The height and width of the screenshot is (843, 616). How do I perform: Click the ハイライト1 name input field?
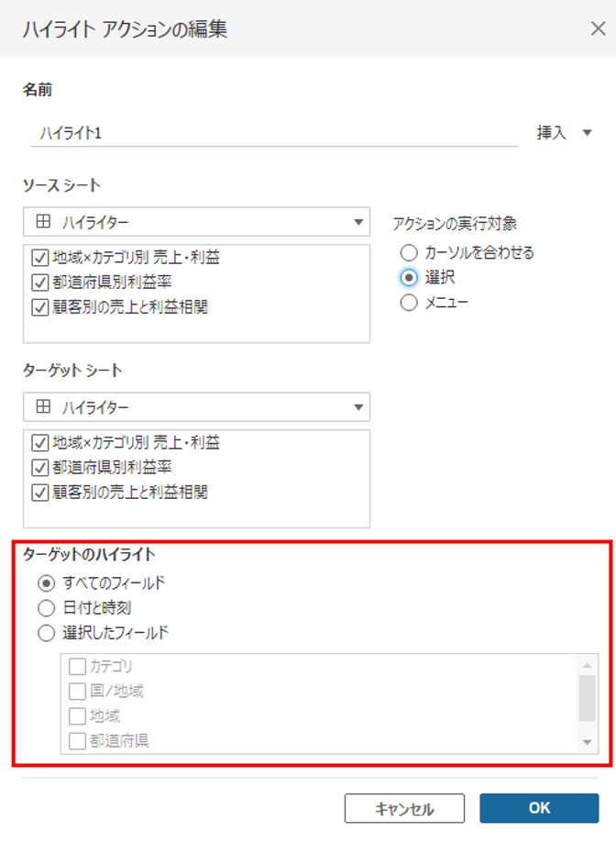click(274, 133)
